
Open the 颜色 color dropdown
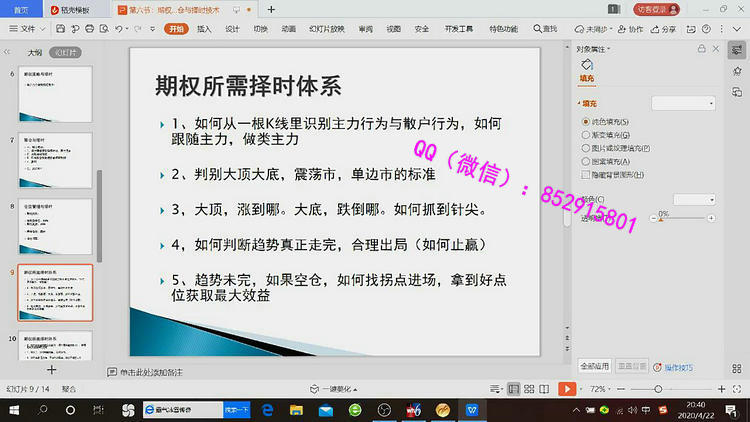coord(694,200)
